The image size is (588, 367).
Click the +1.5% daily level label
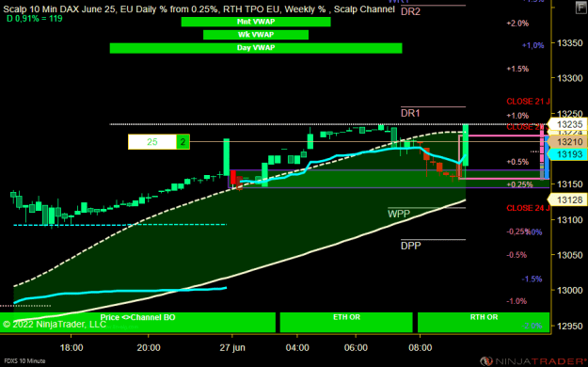(517, 69)
